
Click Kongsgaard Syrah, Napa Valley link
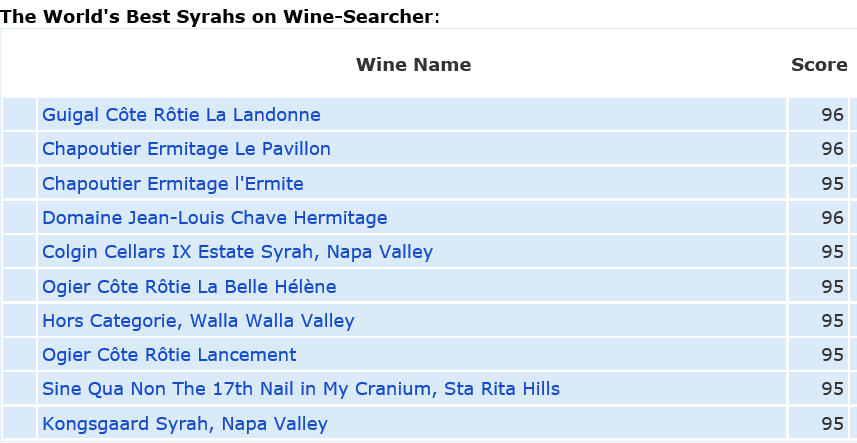tap(185, 424)
